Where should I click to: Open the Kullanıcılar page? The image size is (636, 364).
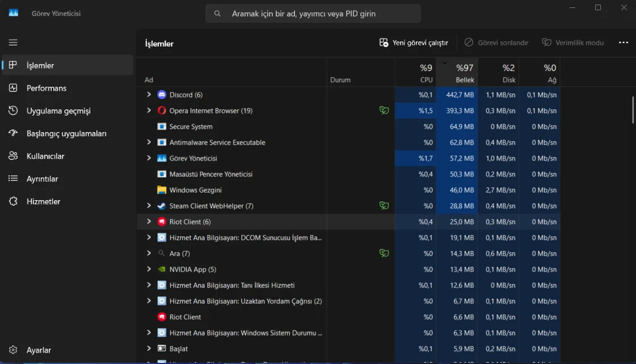coord(68,156)
